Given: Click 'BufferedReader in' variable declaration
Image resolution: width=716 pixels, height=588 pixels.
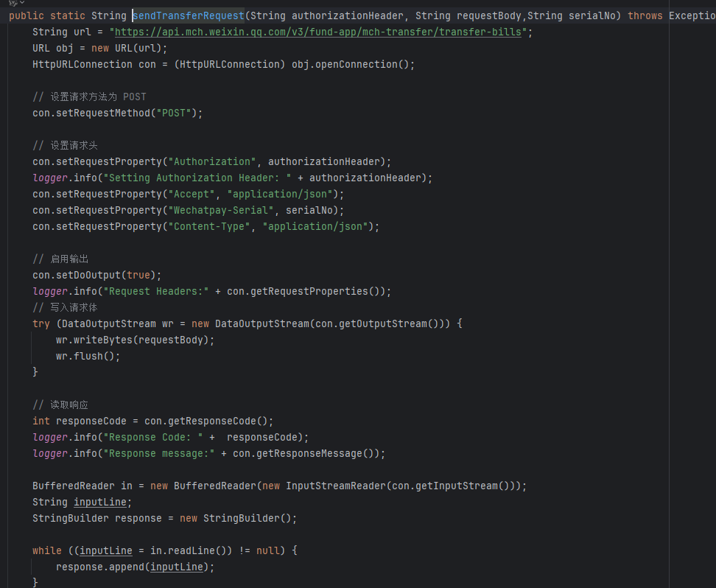Looking at the screenshot, I should click(x=83, y=486).
